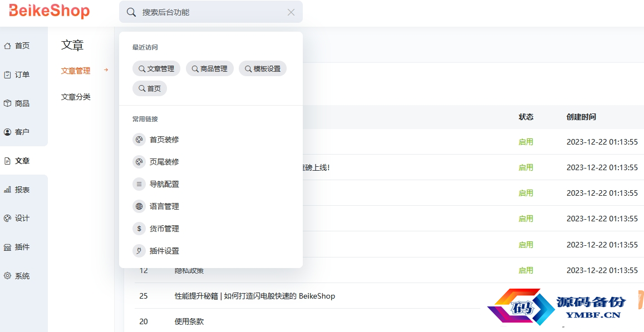Click the recent 商品管理 chip
The image size is (644, 332).
pos(210,69)
